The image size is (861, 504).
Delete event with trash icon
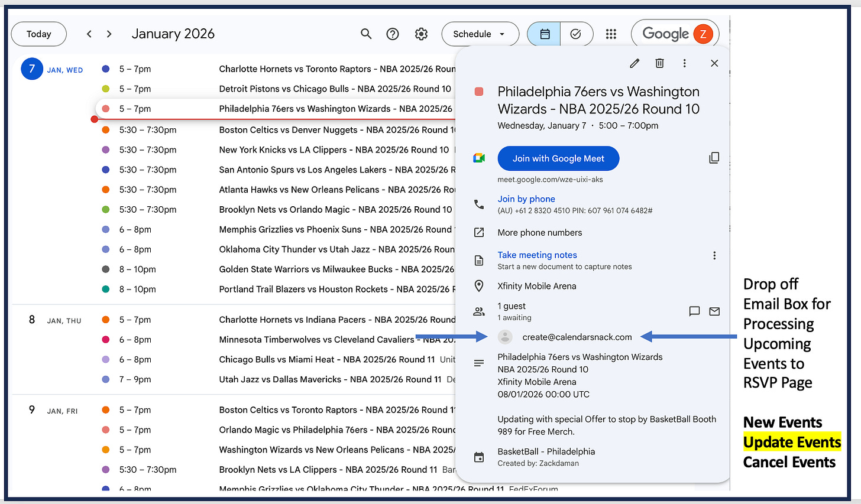click(x=660, y=63)
